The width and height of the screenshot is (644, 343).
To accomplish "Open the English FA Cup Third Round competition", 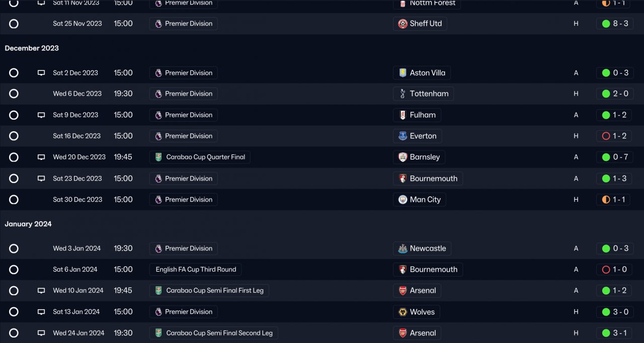I will pyautogui.click(x=196, y=270).
